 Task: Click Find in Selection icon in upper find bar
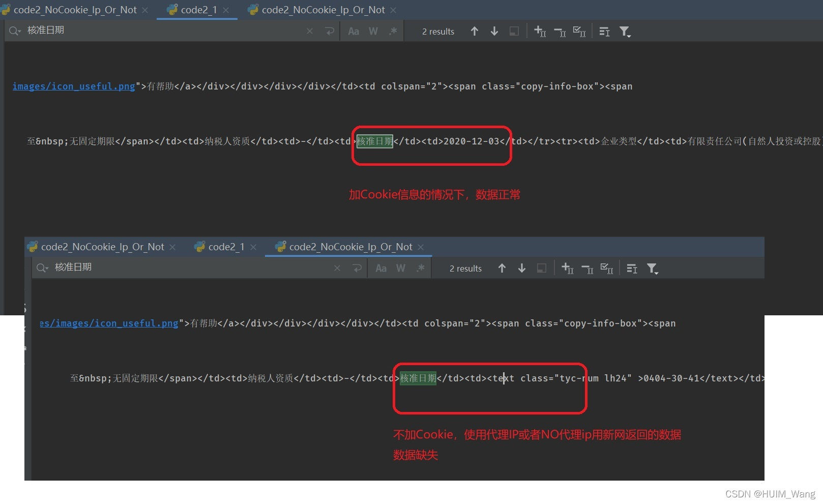[x=514, y=31]
